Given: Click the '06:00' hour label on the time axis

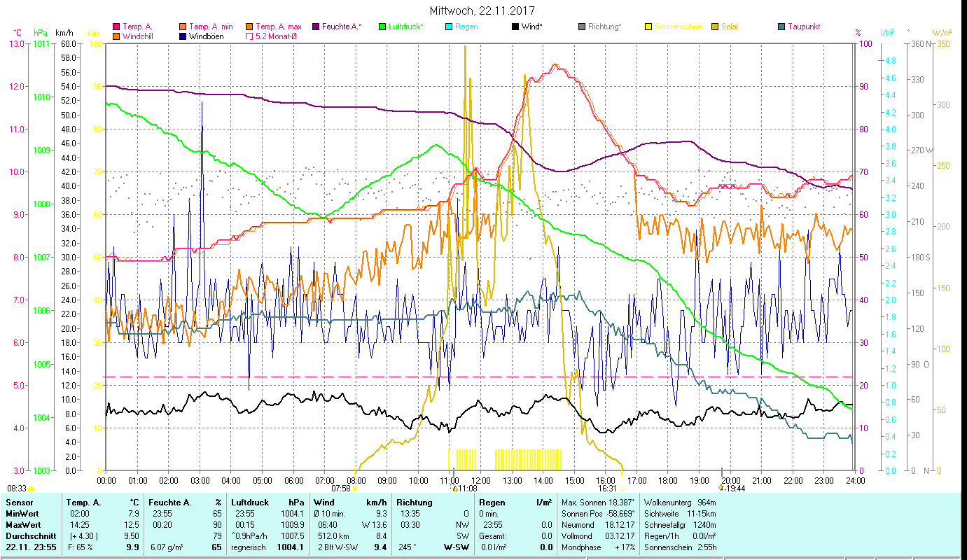Looking at the screenshot, I should 293,481.
